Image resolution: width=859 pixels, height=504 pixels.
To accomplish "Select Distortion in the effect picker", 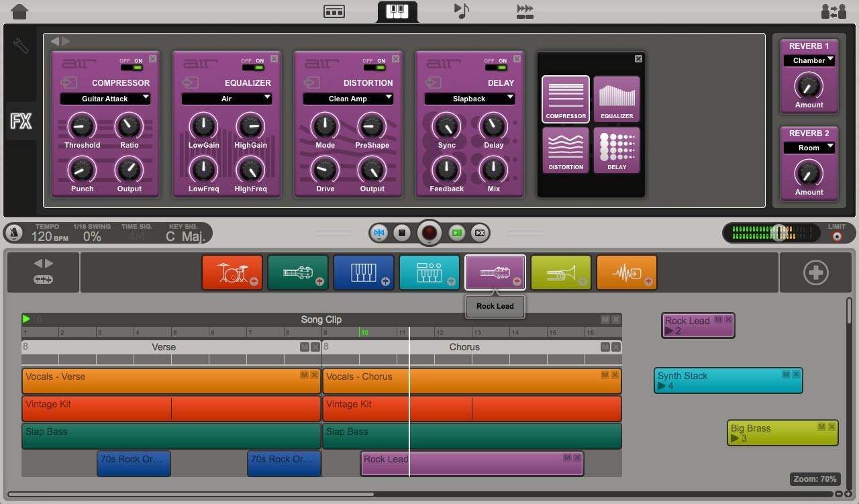I will (566, 150).
